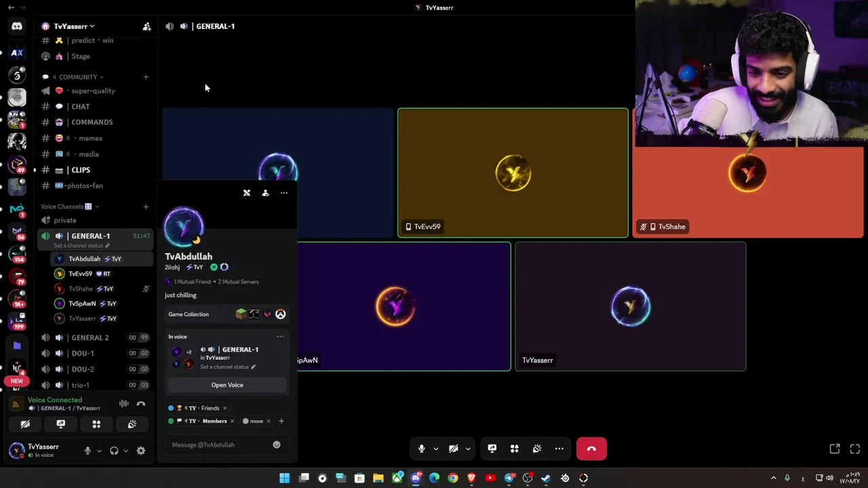The width and height of the screenshot is (868, 488).
Task: Collapse the Voice Channels category
Action: [x=70, y=207]
